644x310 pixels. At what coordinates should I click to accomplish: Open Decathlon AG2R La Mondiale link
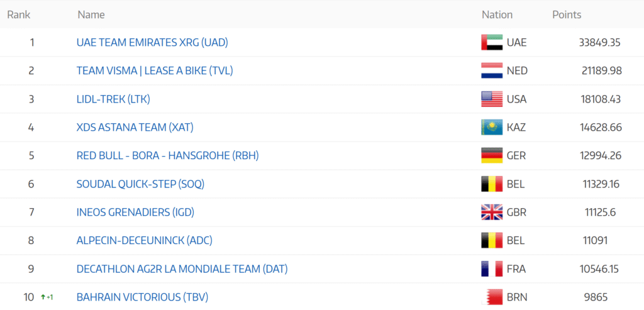coord(182,269)
